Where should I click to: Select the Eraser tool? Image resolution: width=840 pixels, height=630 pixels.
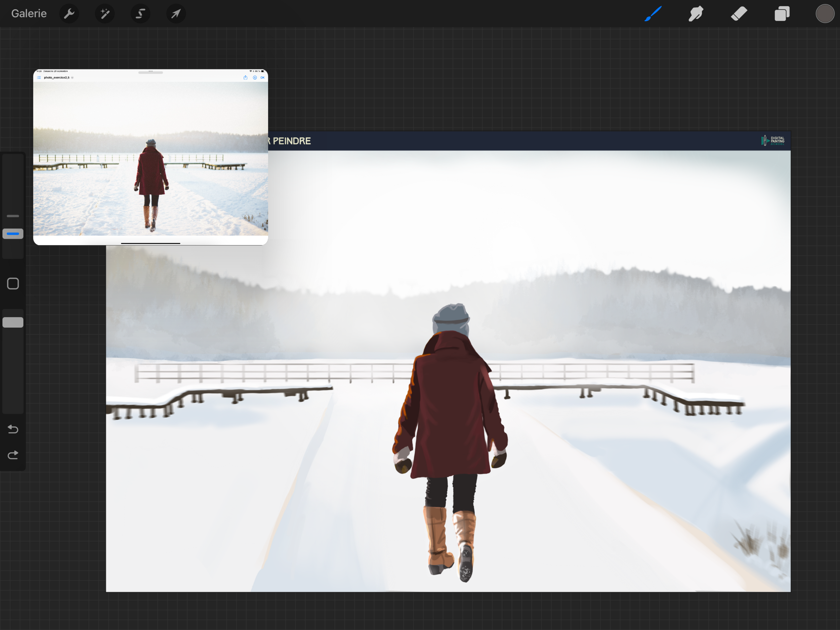739,14
